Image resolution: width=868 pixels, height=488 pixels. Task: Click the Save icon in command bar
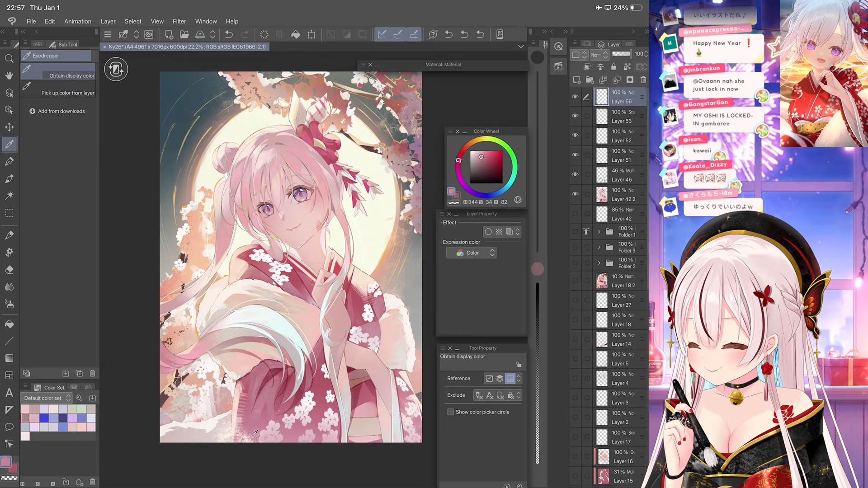[x=200, y=34]
